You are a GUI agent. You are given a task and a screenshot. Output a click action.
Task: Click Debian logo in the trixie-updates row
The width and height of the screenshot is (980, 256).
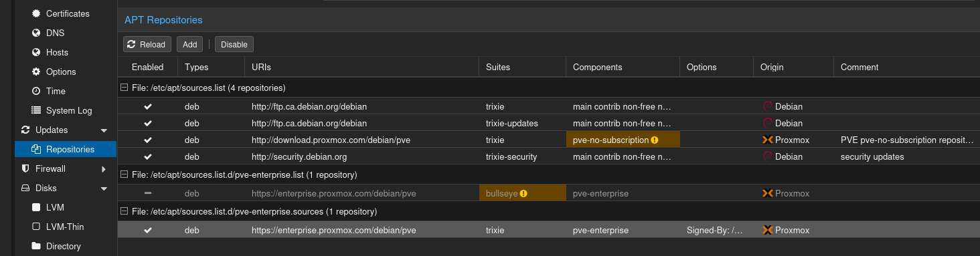(768, 123)
